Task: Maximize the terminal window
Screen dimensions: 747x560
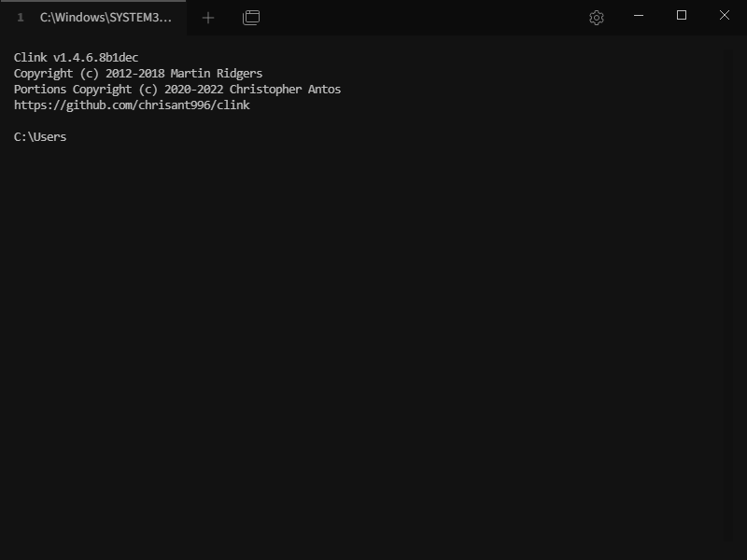Action: [682, 15]
